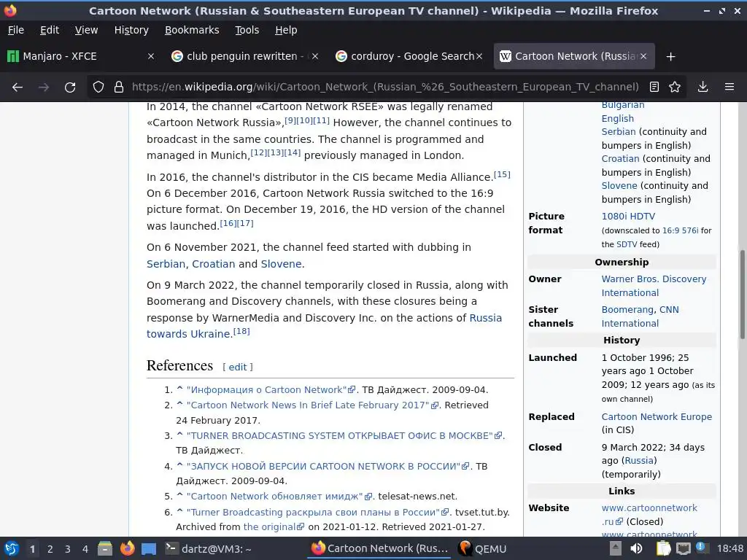Click the blue desktop icon in the taskbar
Screen dimensions: 747x560
click(x=149, y=549)
